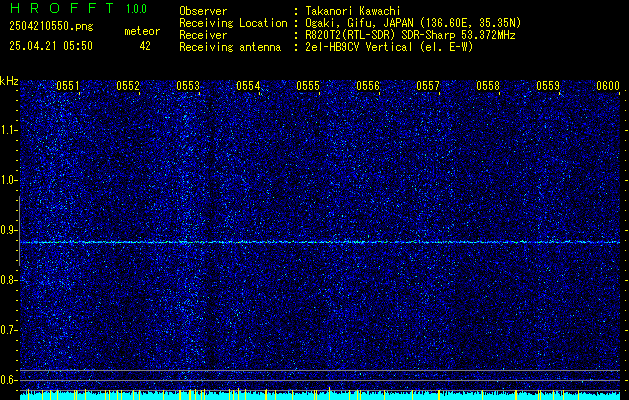Click the kHz axis unit label
Viewport: 629px width, 400px height.
(x=9, y=81)
